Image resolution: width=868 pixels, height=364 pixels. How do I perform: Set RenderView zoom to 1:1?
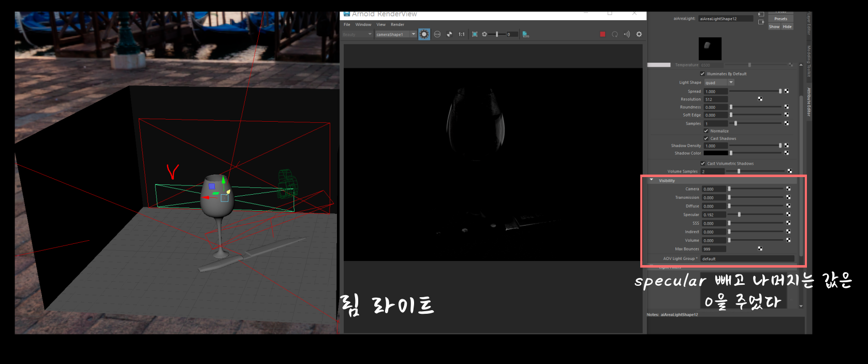pos(461,34)
